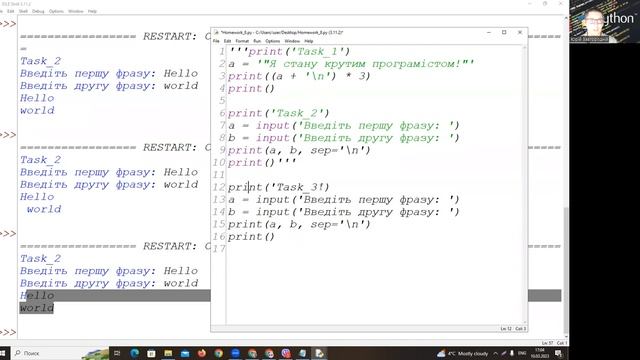Open the round blue app icon next to Chrome

tap(236, 353)
